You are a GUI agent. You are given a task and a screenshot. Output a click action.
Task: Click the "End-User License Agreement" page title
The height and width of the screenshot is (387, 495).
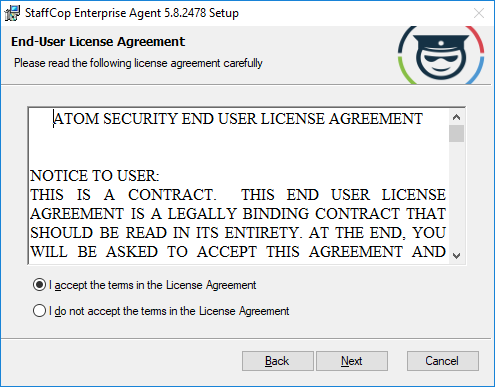click(98, 42)
